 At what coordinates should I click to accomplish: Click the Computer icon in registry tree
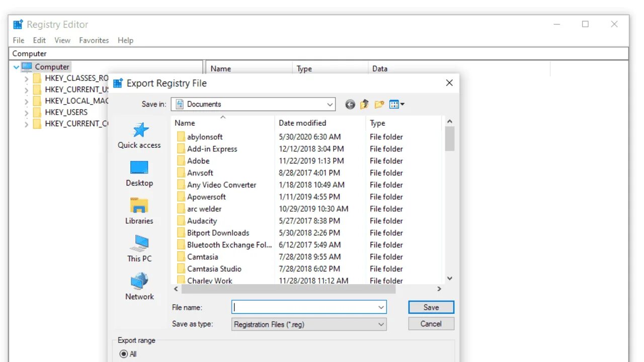[27, 66]
